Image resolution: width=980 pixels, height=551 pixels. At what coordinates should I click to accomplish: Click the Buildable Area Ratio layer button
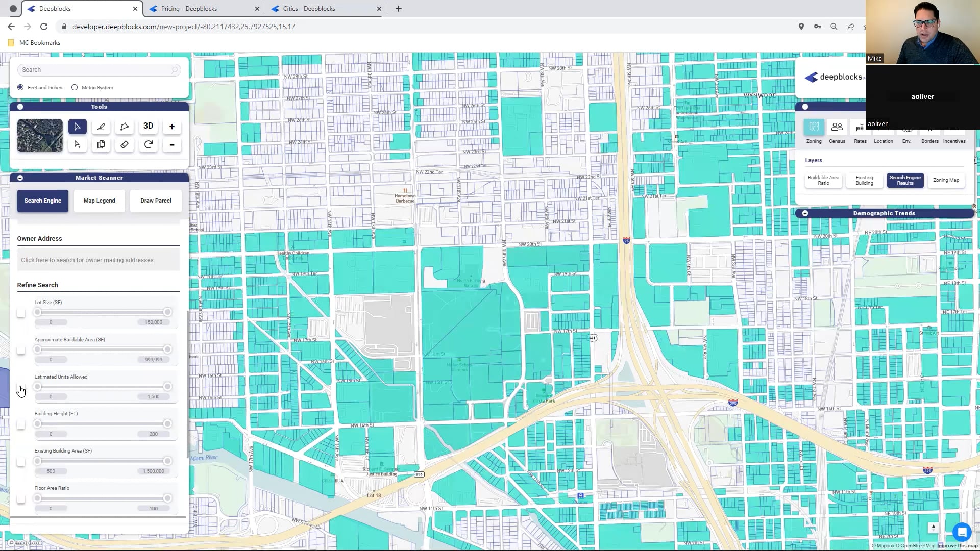click(x=823, y=180)
